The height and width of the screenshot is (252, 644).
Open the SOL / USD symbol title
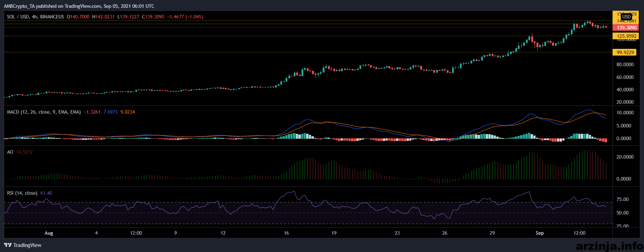[18, 17]
